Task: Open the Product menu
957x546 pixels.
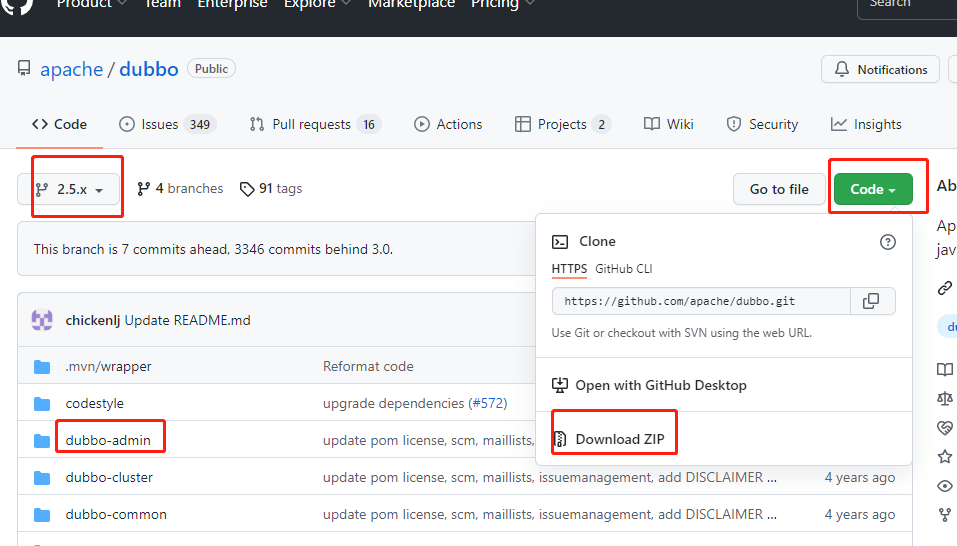Action: point(92,4)
